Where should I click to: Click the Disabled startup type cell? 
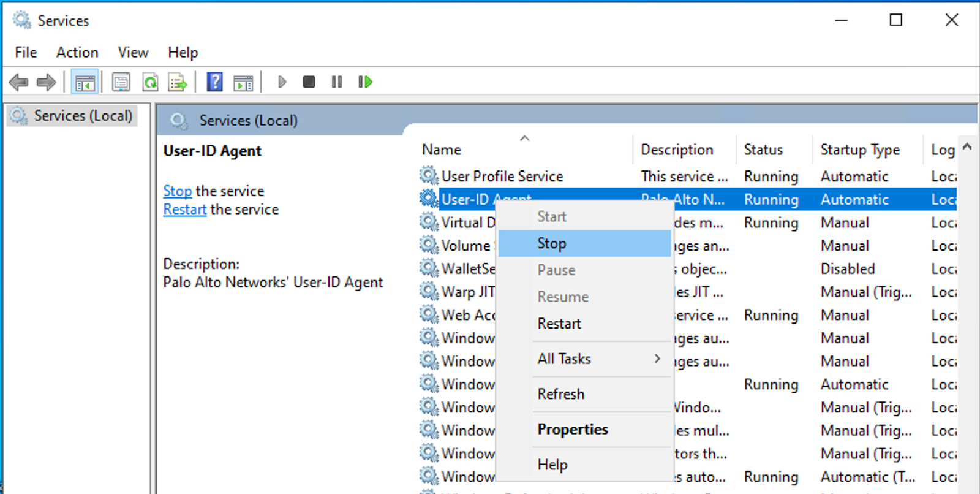pyautogui.click(x=848, y=268)
